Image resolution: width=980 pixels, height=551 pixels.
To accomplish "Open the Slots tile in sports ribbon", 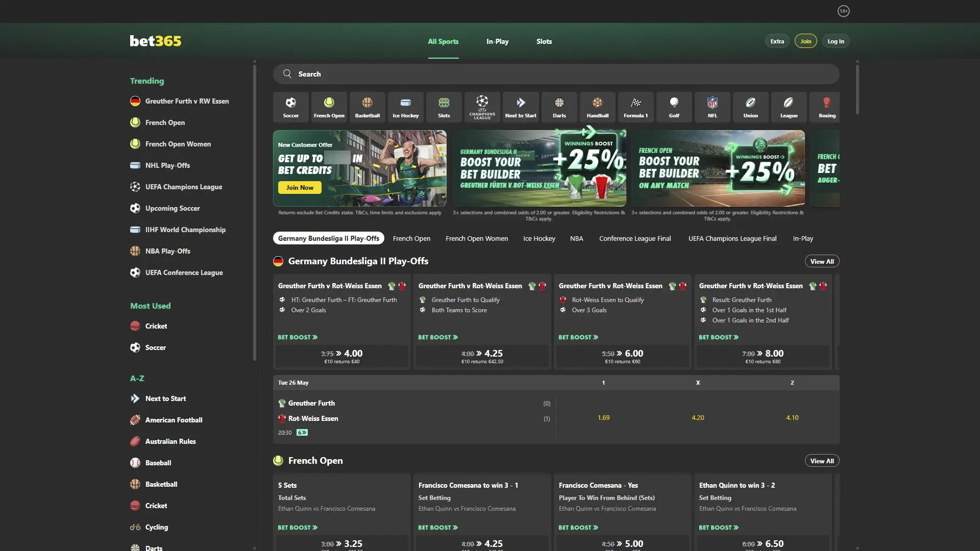I will pos(444,107).
